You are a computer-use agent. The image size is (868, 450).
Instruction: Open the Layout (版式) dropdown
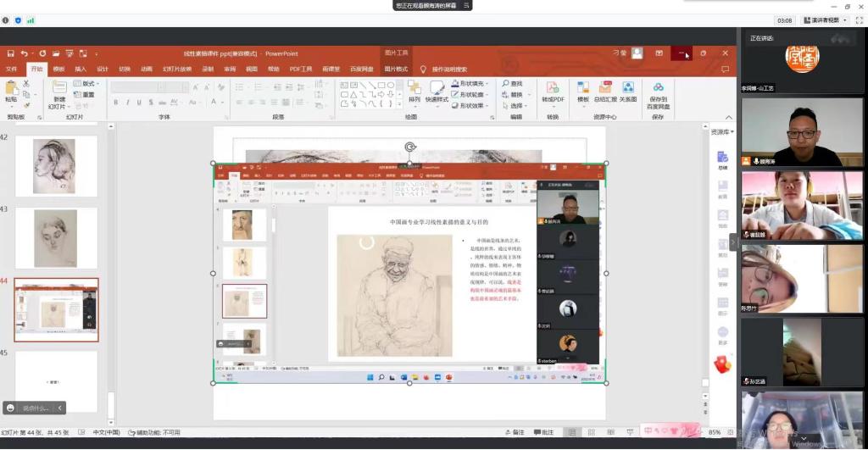(x=86, y=84)
